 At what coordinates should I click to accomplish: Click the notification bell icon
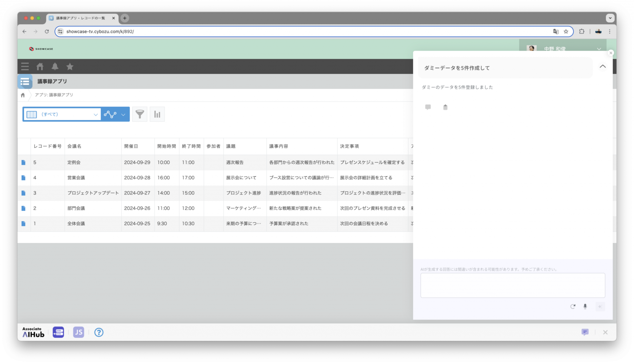pos(55,66)
